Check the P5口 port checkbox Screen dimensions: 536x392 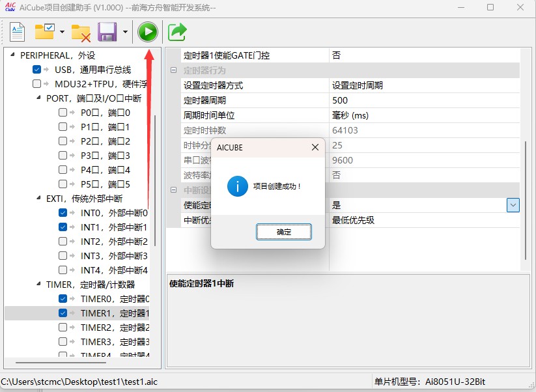tap(63, 184)
